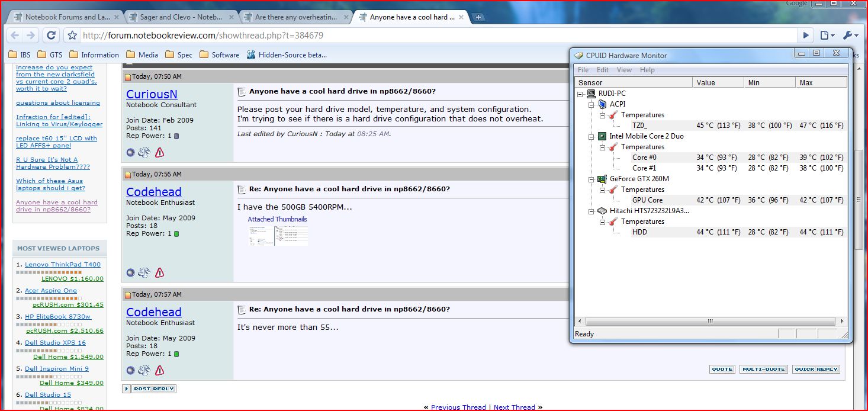The height and width of the screenshot is (411, 868).
Task: Click the RUDI-PC computer icon in Hardware Monitor
Action: 591,94
